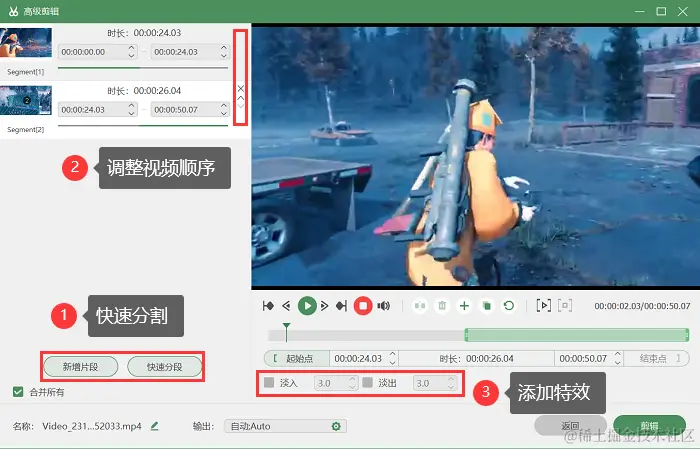This screenshot has height=449, width=700.
Task: Increase Segment[1] start time
Action: tap(131, 48)
